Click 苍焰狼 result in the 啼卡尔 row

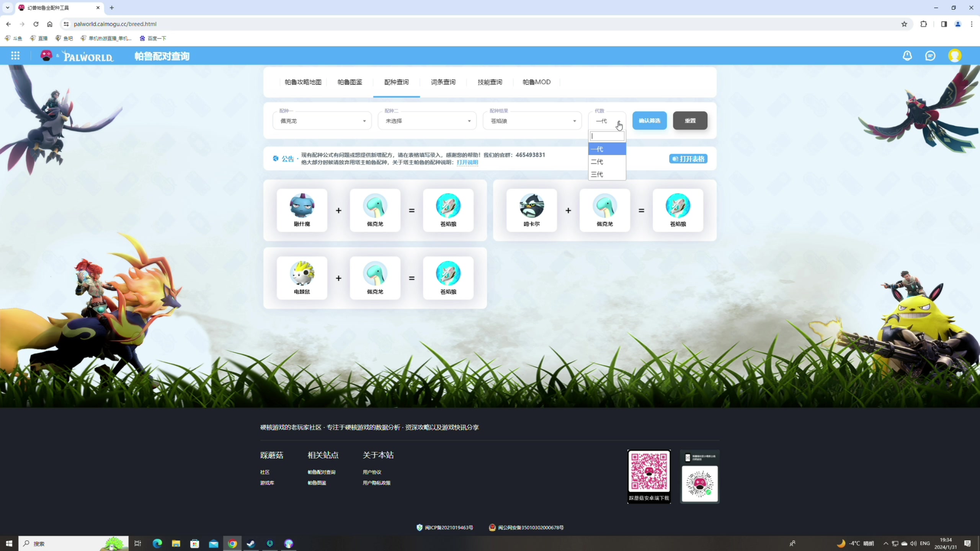click(678, 210)
